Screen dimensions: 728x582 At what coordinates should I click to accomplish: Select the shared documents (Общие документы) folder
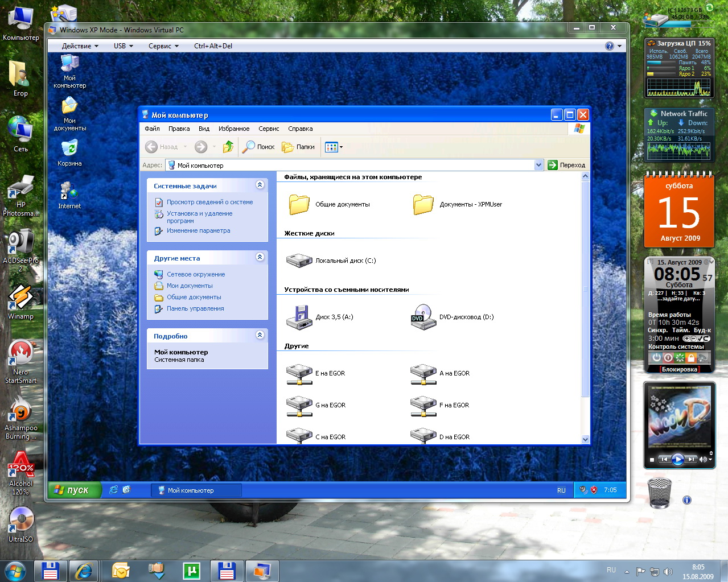[299, 204]
